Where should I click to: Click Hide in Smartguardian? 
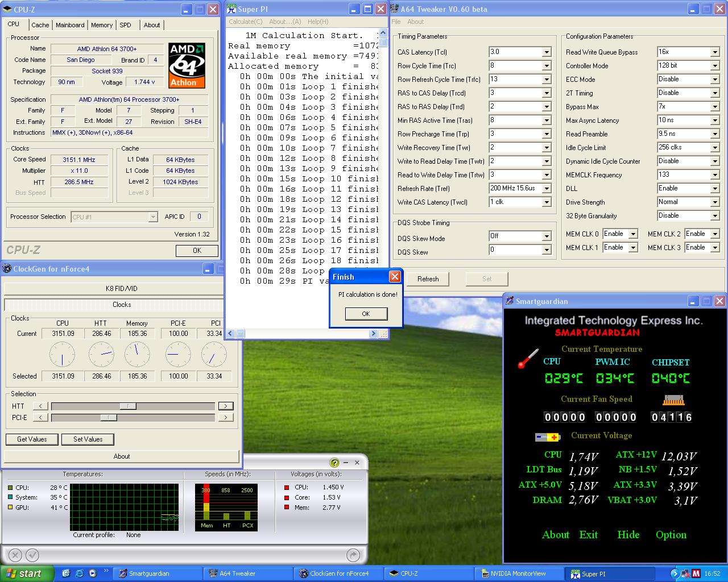click(x=628, y=535)
